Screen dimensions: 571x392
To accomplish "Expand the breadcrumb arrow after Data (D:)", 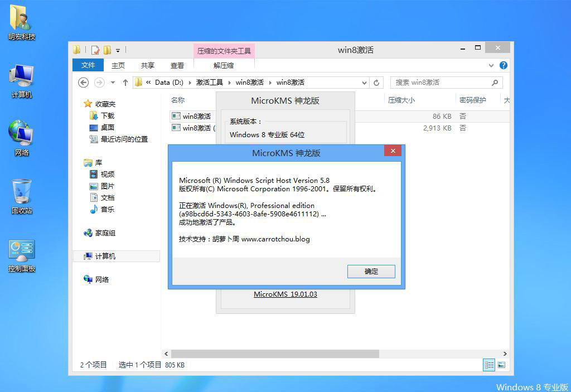I will point(190,83).
